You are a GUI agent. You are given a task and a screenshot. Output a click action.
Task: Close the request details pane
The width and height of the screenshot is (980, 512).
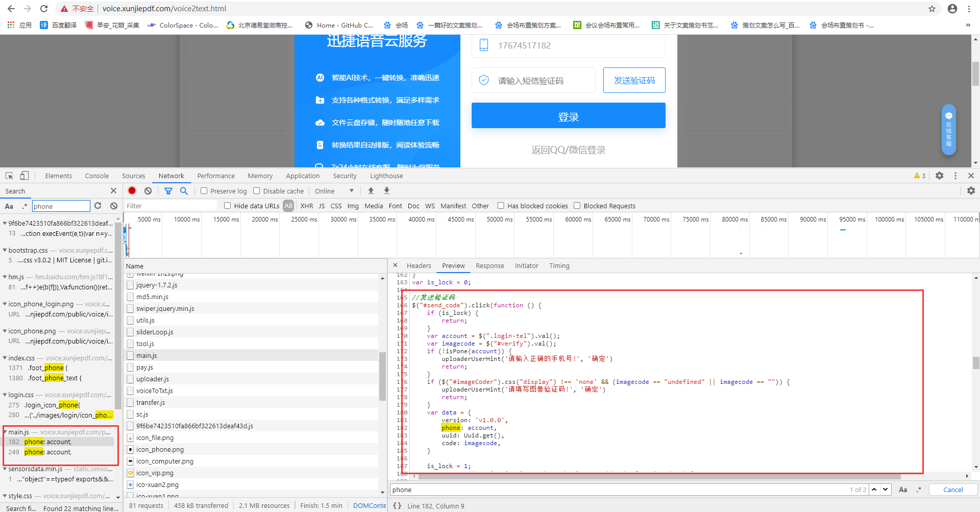click(x=395, y=265)
